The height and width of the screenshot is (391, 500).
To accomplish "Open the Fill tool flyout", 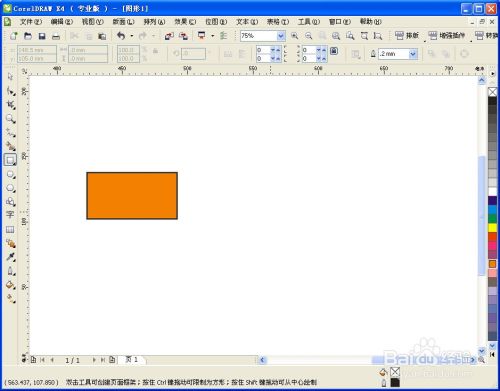I will [x=10, y=285].
